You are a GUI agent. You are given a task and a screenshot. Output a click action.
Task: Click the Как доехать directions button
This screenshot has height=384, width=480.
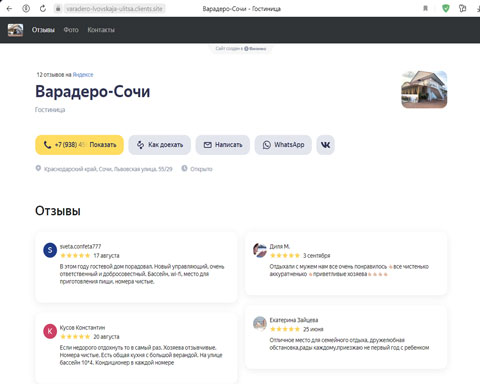click(160, 145)
